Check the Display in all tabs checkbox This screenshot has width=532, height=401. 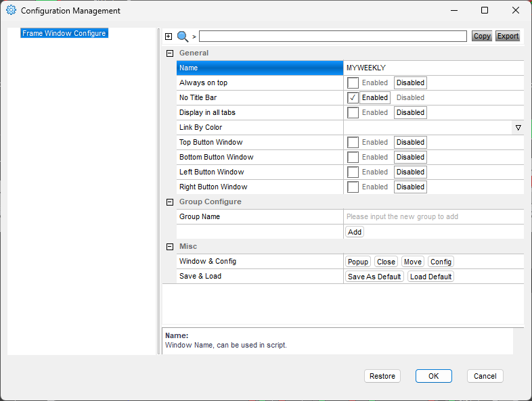point(353,113)
